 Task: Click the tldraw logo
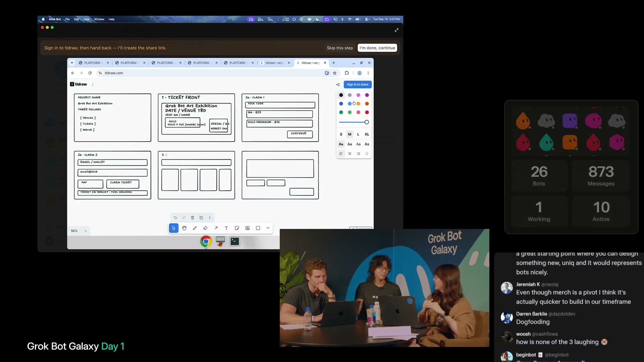pyautogui.click(x=78, y=84)
